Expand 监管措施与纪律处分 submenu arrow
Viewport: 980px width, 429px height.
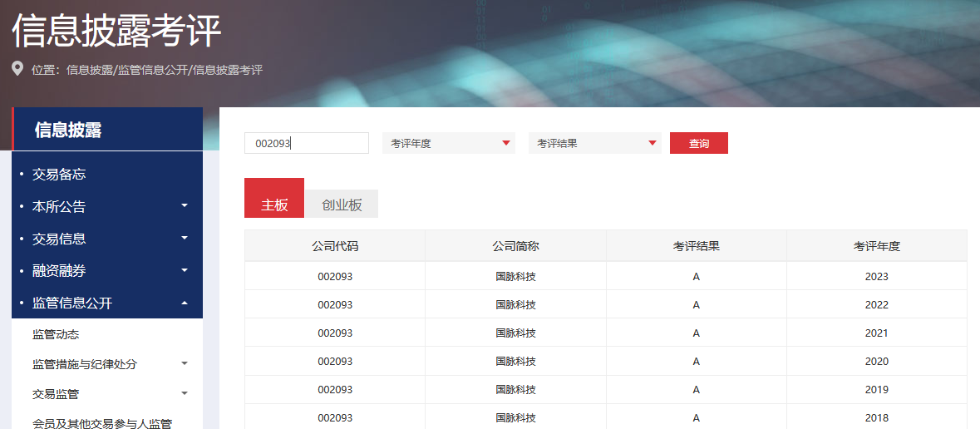185,363
